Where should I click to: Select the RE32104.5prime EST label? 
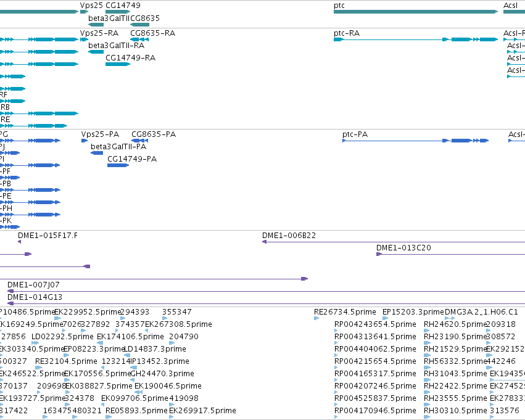[66, 361]
